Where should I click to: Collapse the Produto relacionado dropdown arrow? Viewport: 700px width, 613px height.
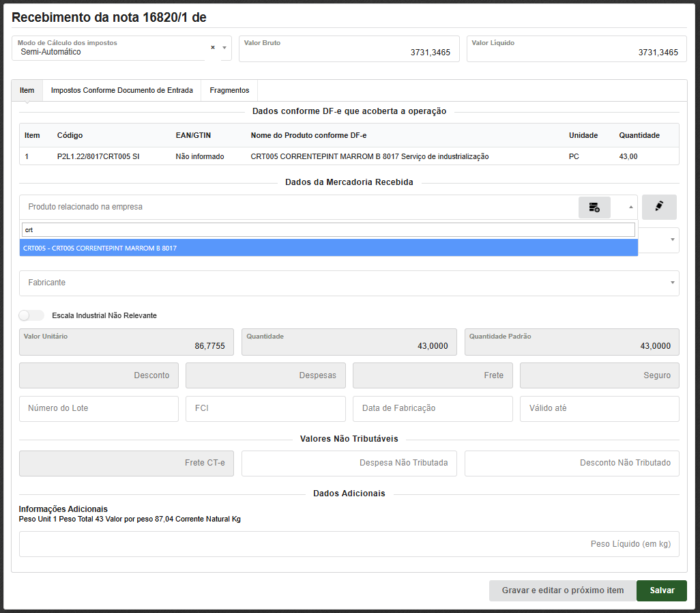[x=630, y=207]
